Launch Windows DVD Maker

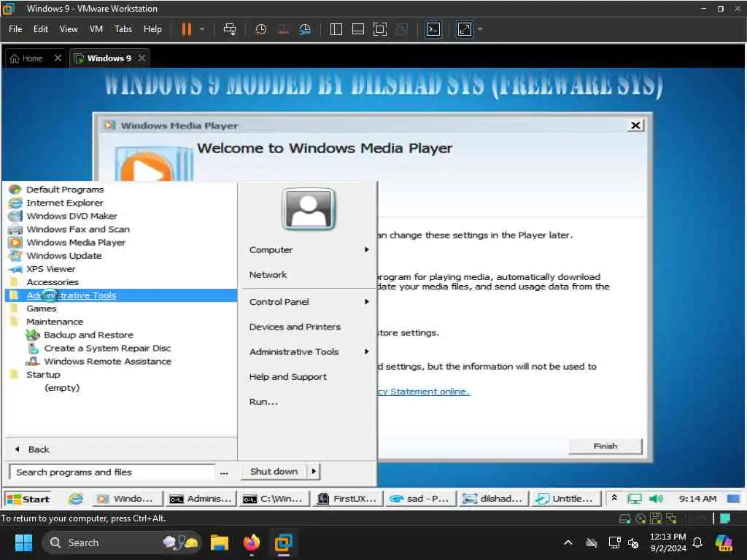pos(71,216)
